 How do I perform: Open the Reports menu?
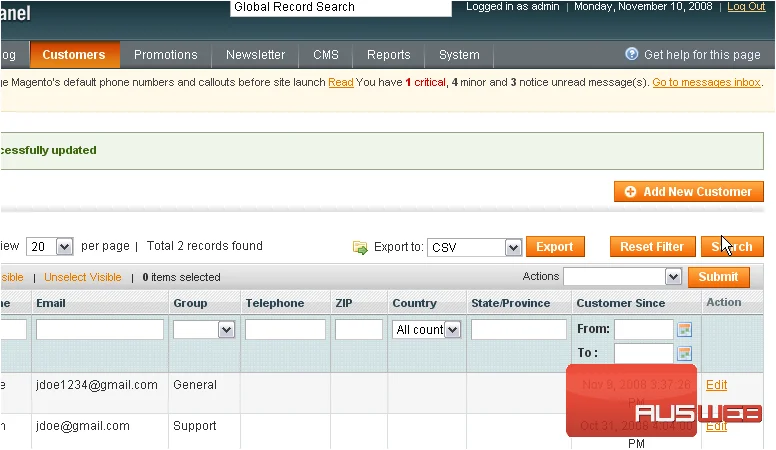click(388, 54)
